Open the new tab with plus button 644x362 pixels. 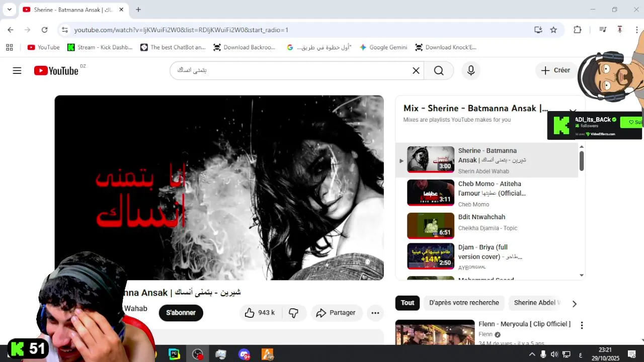click(138, 10)
